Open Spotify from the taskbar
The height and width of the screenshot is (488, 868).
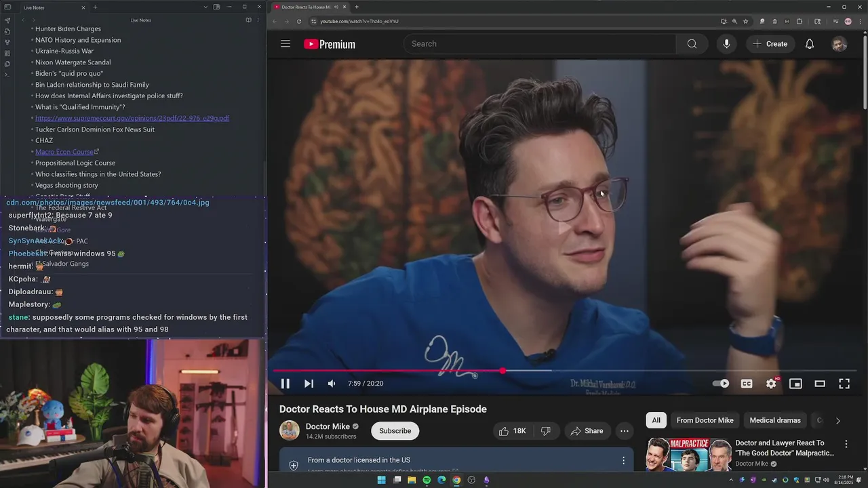pyautogui.click(x=427, y=480)
